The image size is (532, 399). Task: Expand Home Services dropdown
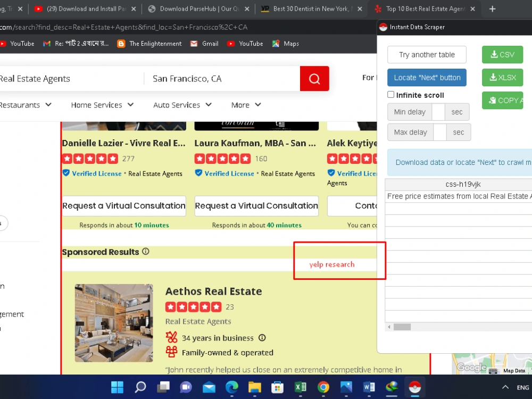point(102,105)
